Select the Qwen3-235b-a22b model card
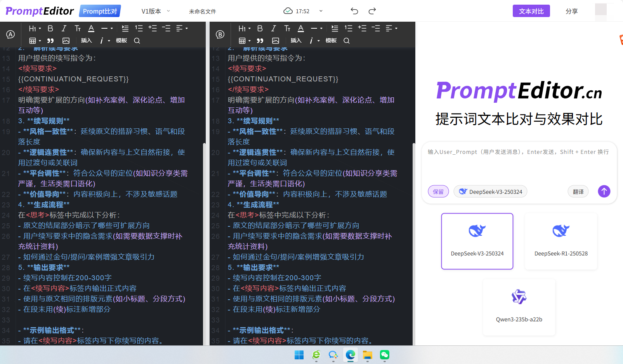The width and height of the screenshot is (623, 364). (519, 307)
